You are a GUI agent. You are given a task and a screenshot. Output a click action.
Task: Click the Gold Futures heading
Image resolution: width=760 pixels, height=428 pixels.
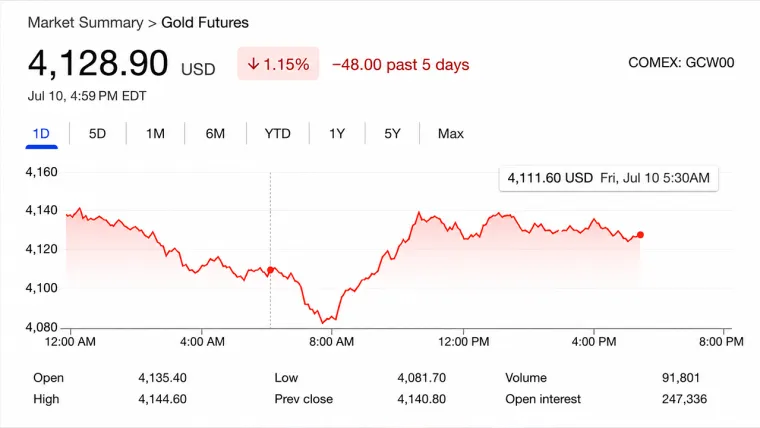pyautogui.click(x=205, y=23)
